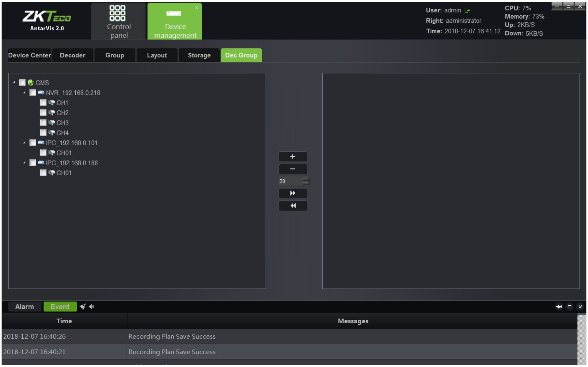
Task: Click the Control panel grid icon
Action: pos(117,13)
